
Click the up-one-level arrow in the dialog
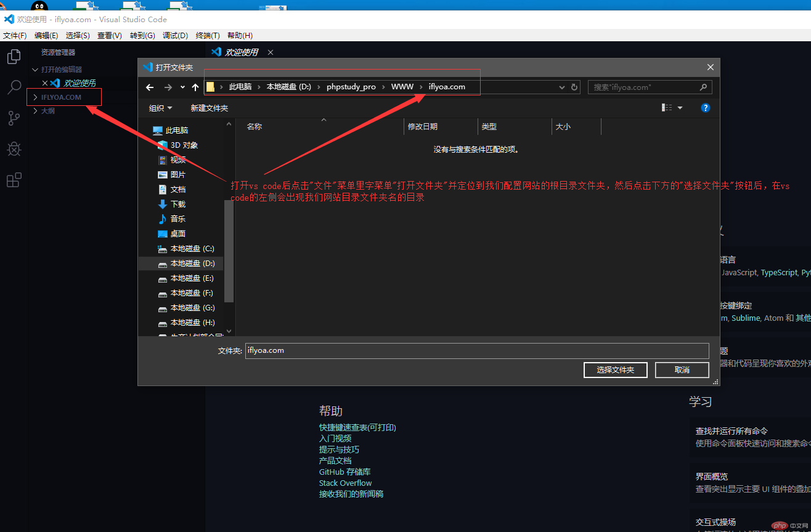[x=195, y=87]
